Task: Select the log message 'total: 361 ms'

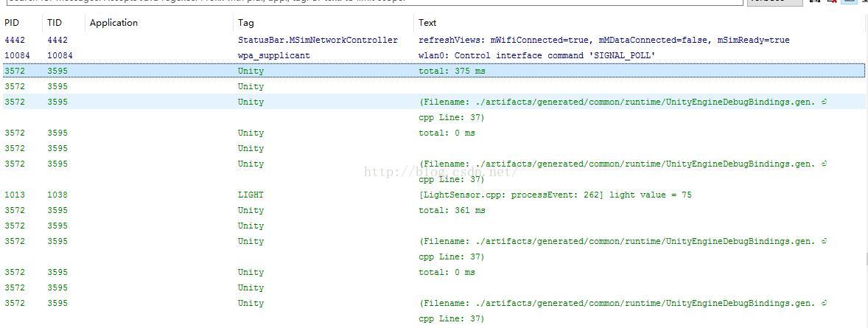Action: coord(452,211)
